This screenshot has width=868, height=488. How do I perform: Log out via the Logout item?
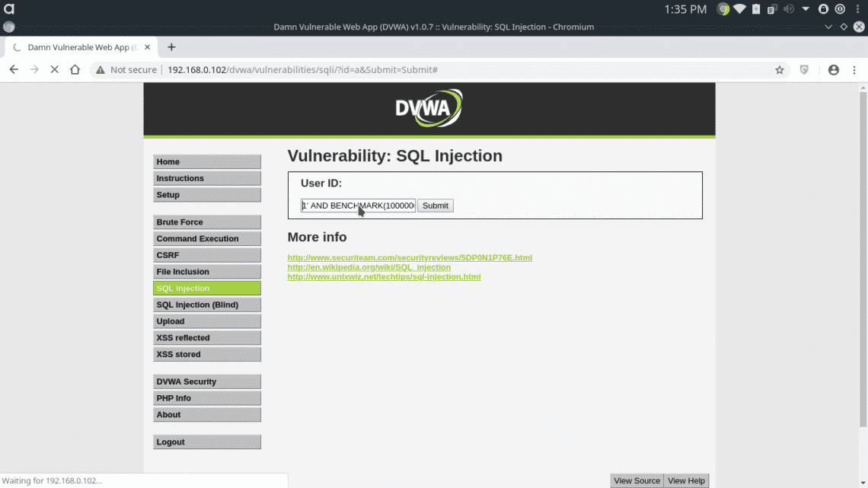[207, 442]
